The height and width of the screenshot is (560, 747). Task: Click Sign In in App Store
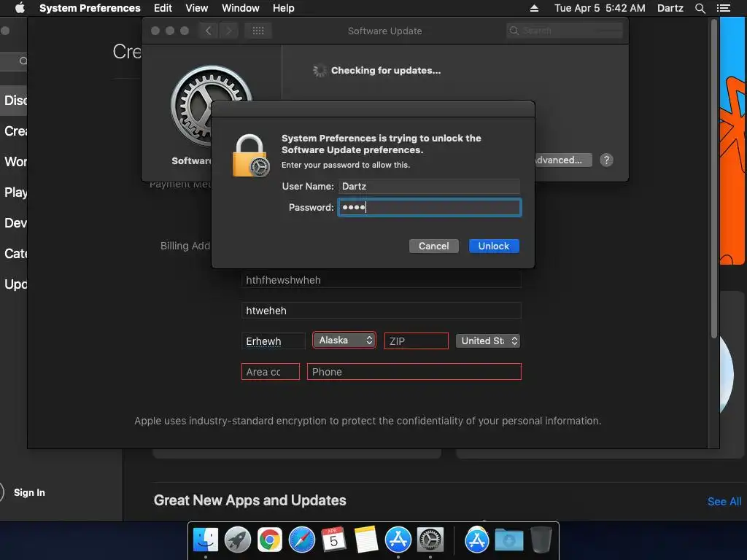29,492
